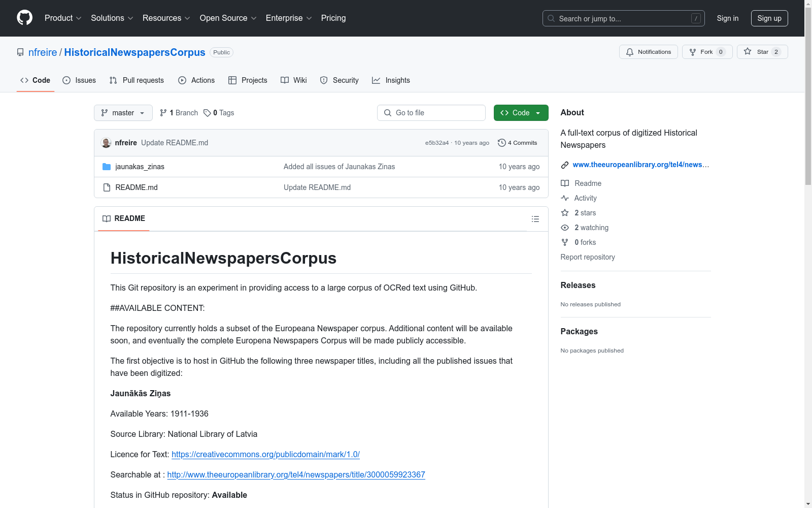Open the Resources dropdown
The image size is (812, 508).
coord(166,18)
